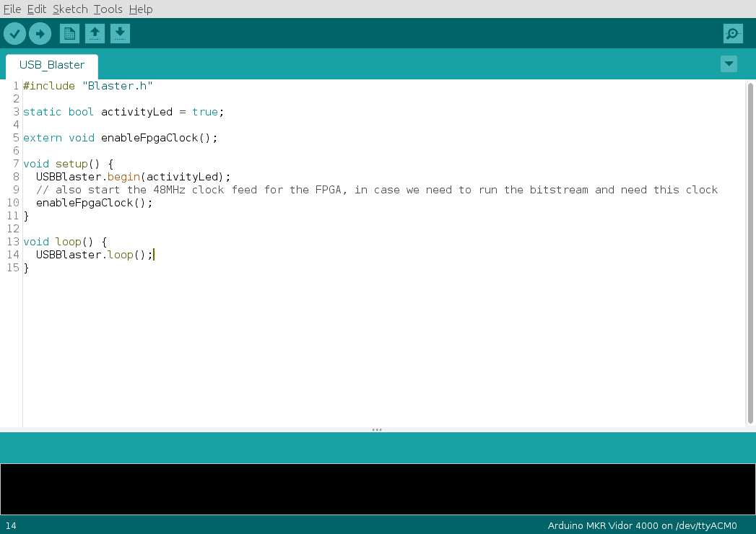Click inside the black console output area
756x534 pixels.
click(378, 489)
